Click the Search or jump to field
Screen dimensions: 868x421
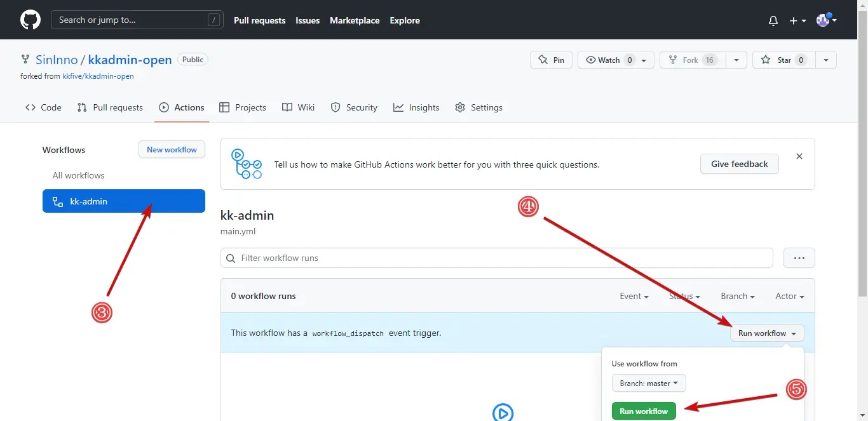[137, 20]
